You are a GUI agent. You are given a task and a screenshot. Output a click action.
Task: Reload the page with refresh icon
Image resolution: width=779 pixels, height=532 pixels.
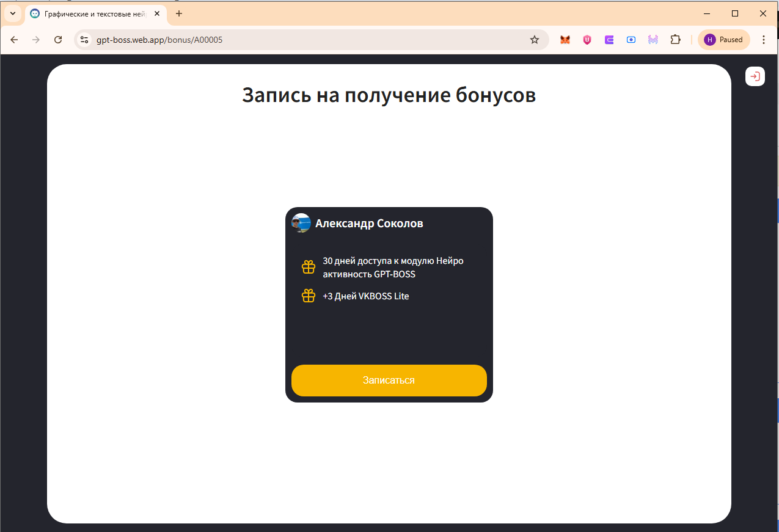point(58,40)
